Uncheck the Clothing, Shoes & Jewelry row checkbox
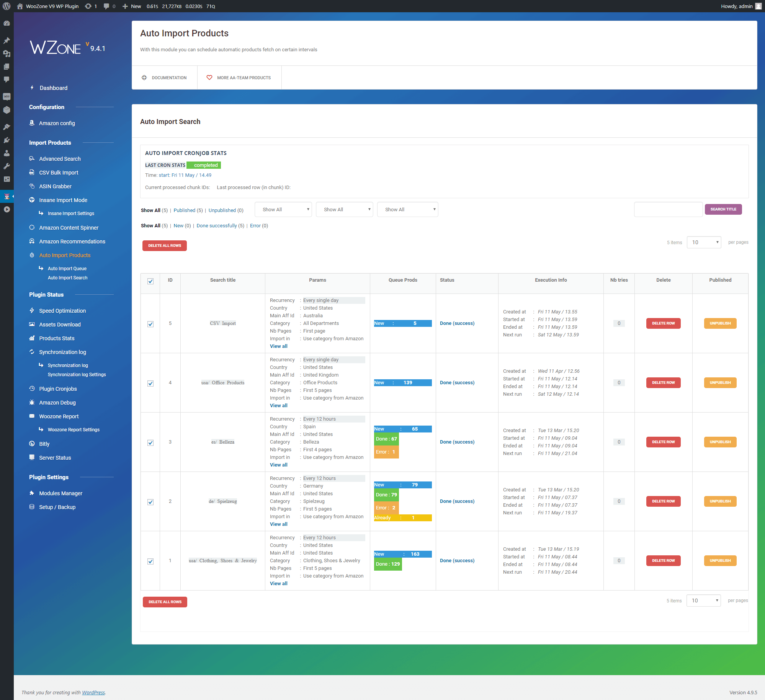Image resolution: width=765 pixels, height=700 pixels. 150,561
